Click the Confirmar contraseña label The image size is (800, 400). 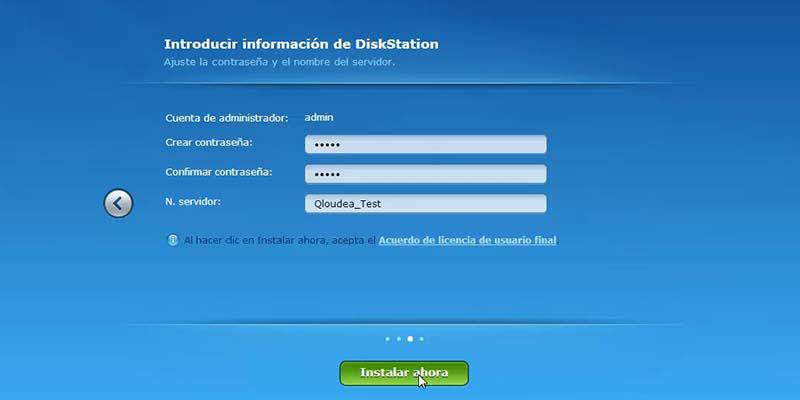click(219, 172)
